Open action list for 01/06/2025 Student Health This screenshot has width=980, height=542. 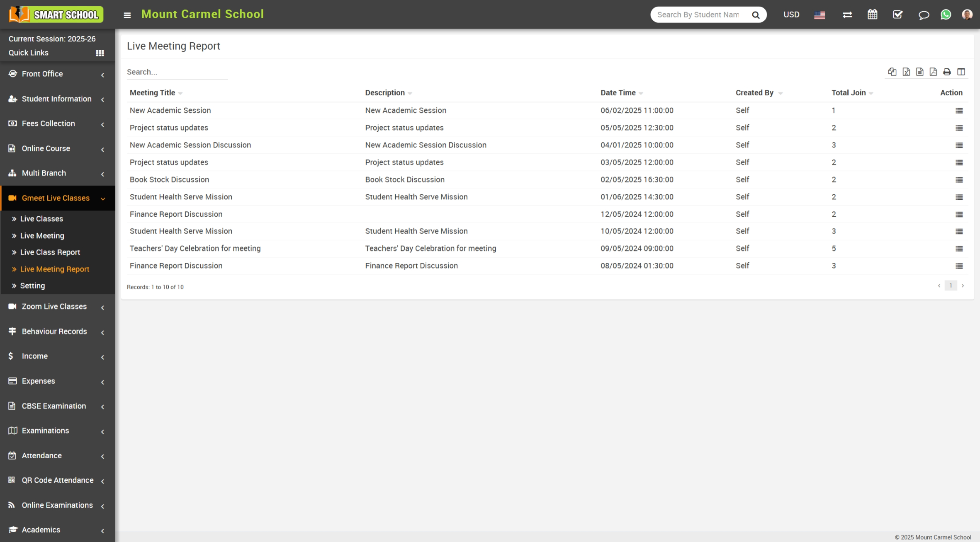pyautogui.click(x=959, y=197)
